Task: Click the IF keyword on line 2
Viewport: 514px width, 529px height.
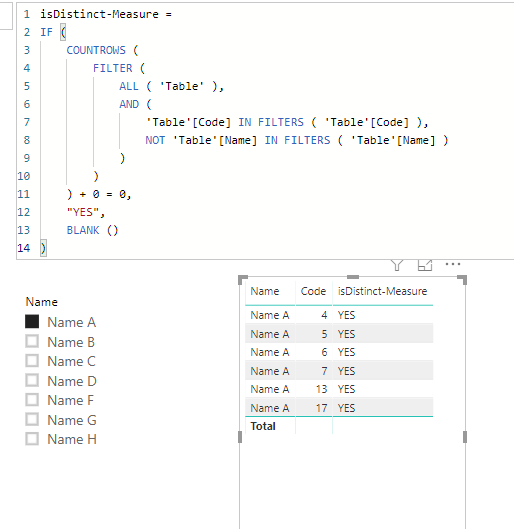Action: (x=47, y=32)
